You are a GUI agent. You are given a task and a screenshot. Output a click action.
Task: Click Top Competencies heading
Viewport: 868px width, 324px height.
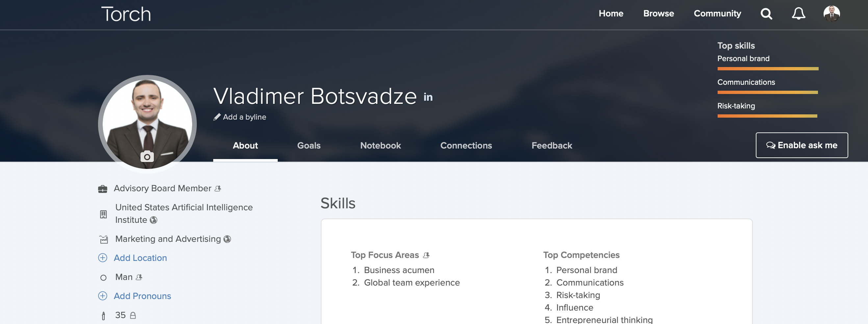pyautogui.click(x=581, y=255)
